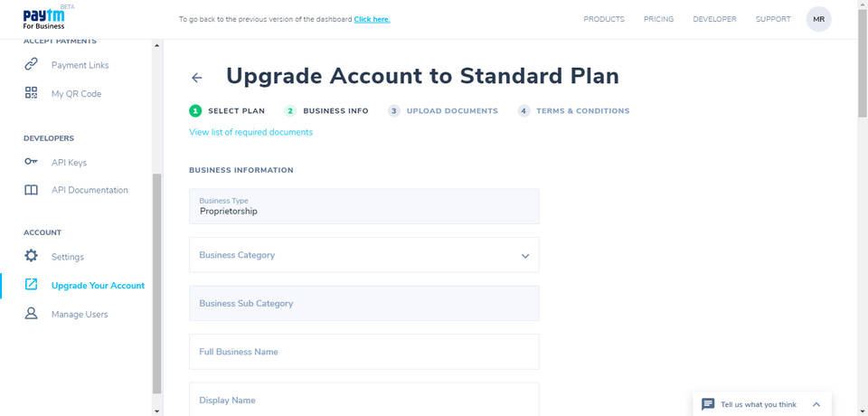Open 'View list of required documents' link

(250, 132)
